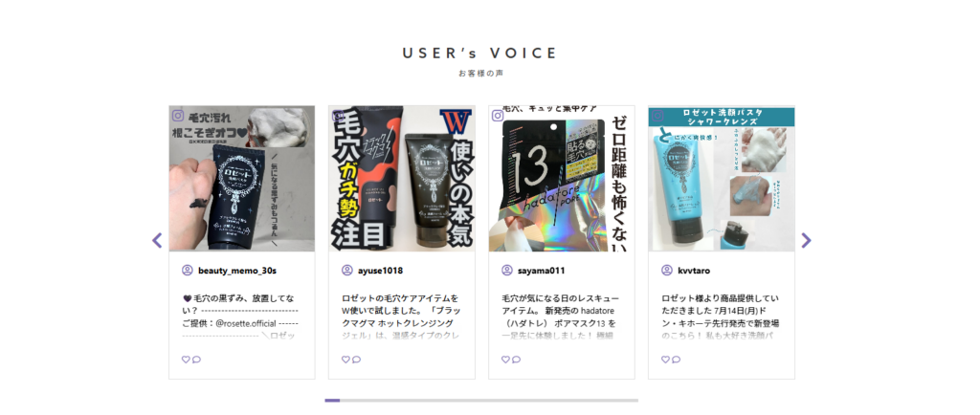The height and width of the screenshot is (415, 980).
Task: Click the heart icon on beauty_memo_30s card
Action: tap(186, 360)
